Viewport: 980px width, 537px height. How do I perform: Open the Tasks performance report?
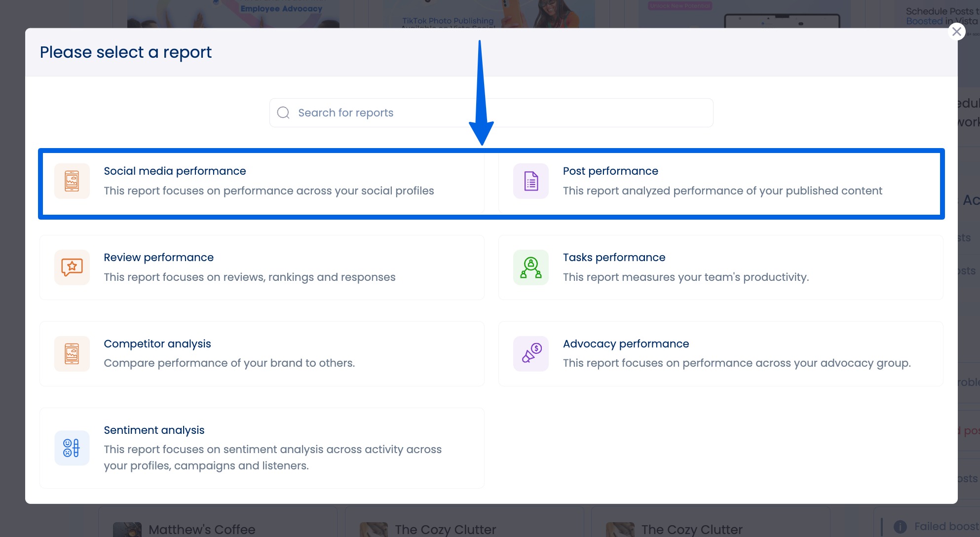[x=720, y=267]
